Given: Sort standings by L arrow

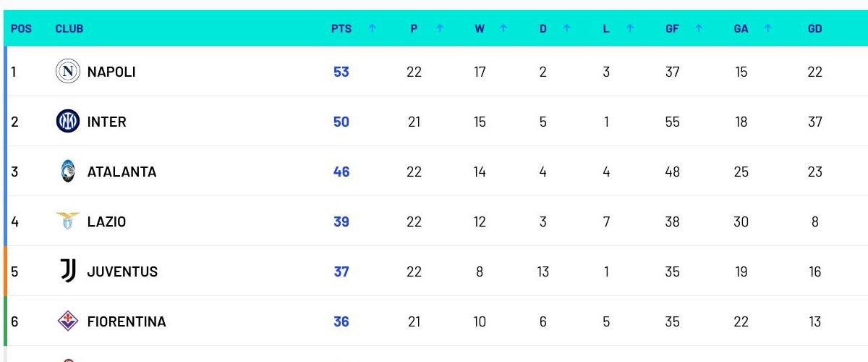Looking at the screenshot, I should pyautogui.click(x=629, y=29).
